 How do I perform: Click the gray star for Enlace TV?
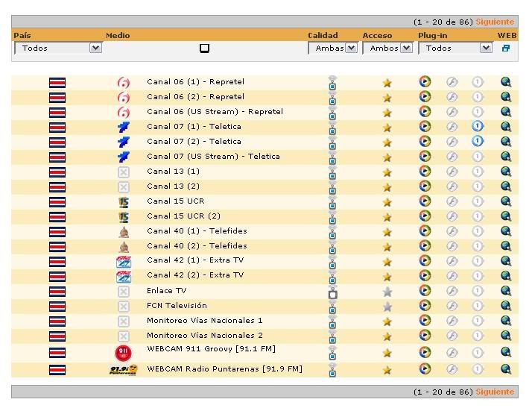tap(387, 292)
